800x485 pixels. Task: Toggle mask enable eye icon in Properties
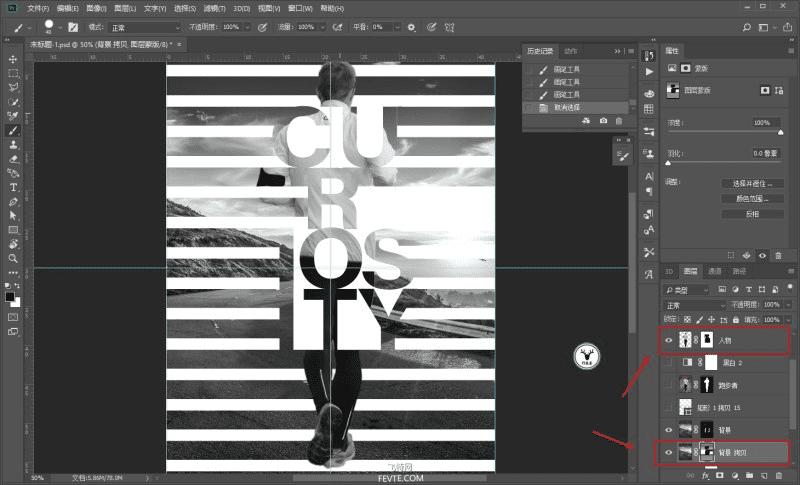[762, 256]
